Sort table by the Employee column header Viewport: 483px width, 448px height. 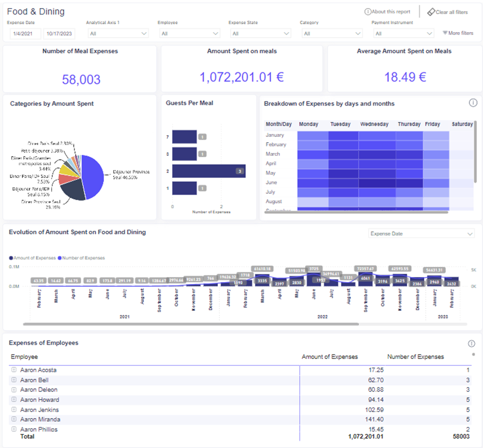(x=25, y=357)
